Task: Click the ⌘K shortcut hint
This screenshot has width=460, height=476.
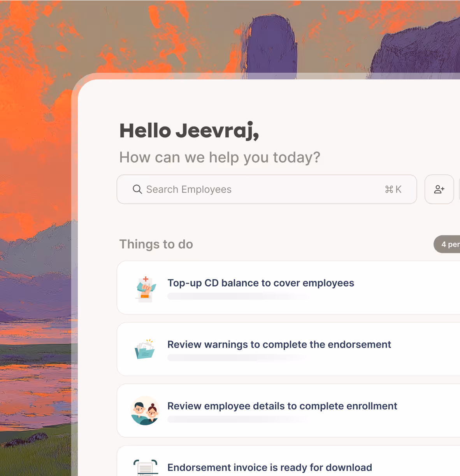Action: (393, 190)
